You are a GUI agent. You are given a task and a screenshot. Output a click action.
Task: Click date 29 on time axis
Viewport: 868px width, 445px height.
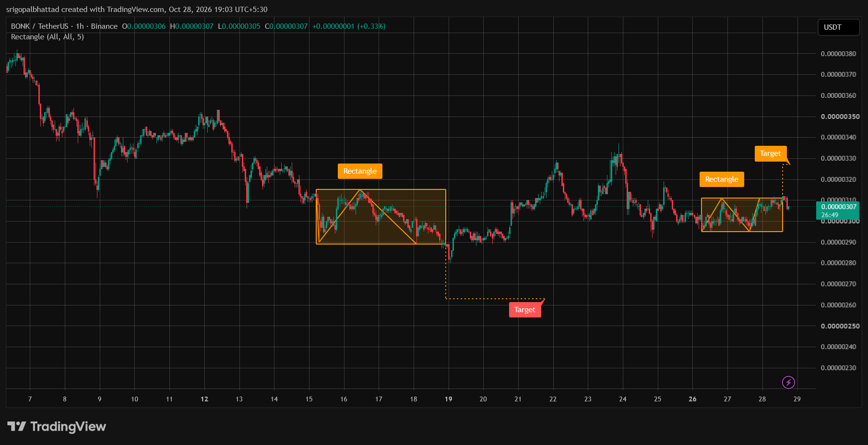click(x=797, y=399)
